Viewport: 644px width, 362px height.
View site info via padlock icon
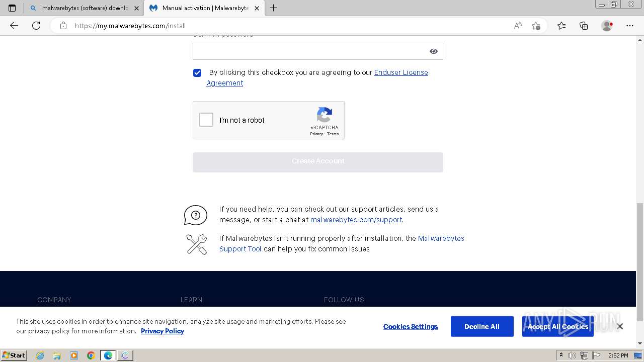[63, 26]
